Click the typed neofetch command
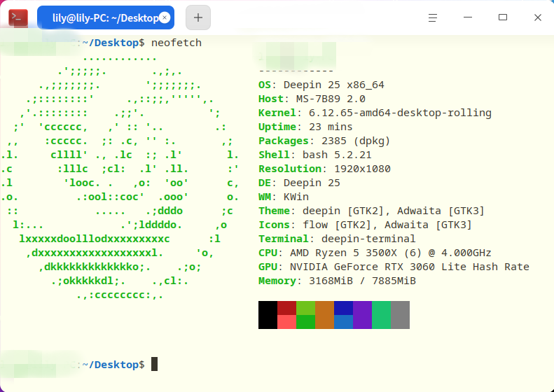This screenshot has height=392, width=554. click(176, 43)
